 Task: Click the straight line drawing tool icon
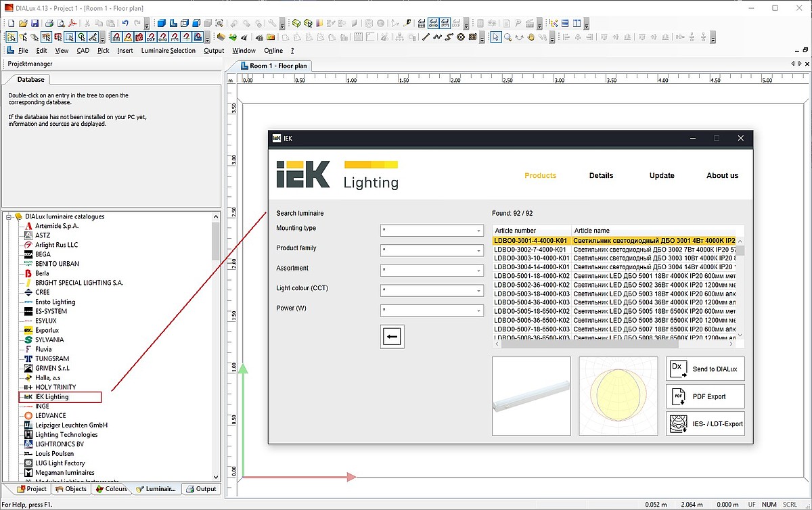tap(426, 37)
